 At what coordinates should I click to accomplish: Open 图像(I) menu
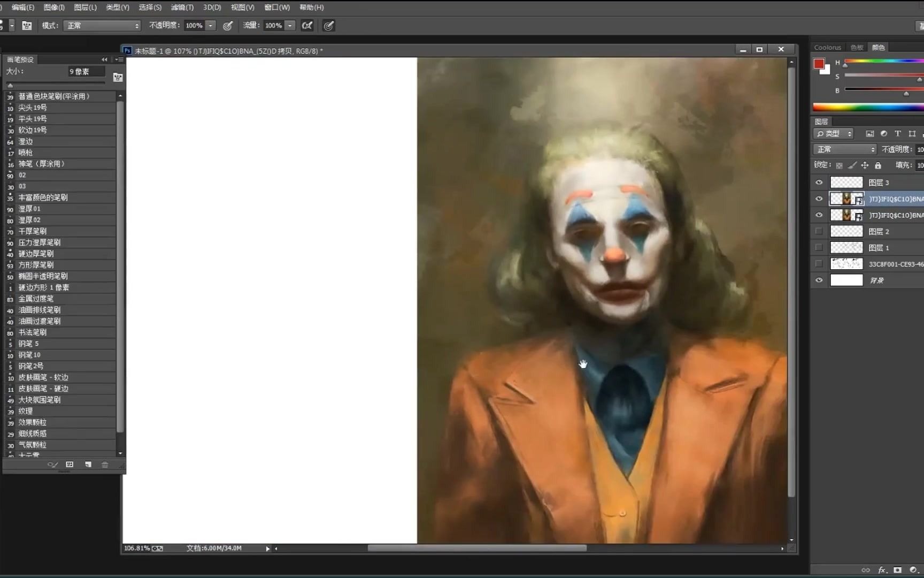pos(54,7)
